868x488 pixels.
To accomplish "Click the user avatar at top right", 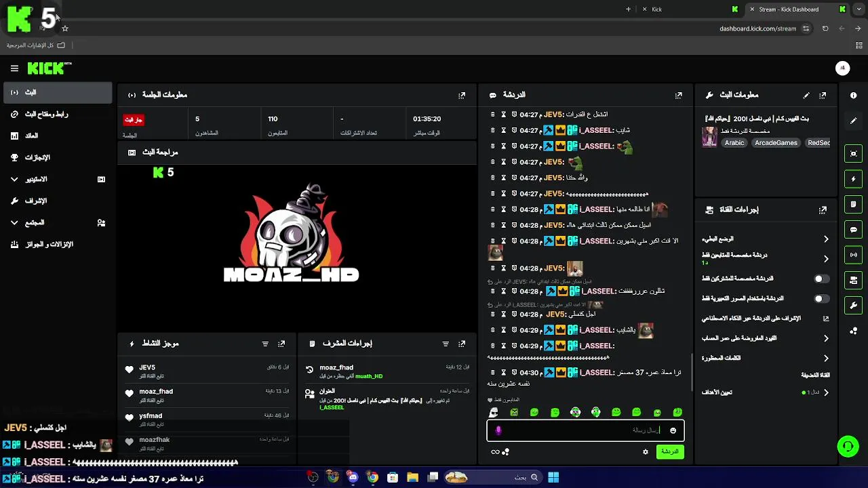I will click(842, 68).
